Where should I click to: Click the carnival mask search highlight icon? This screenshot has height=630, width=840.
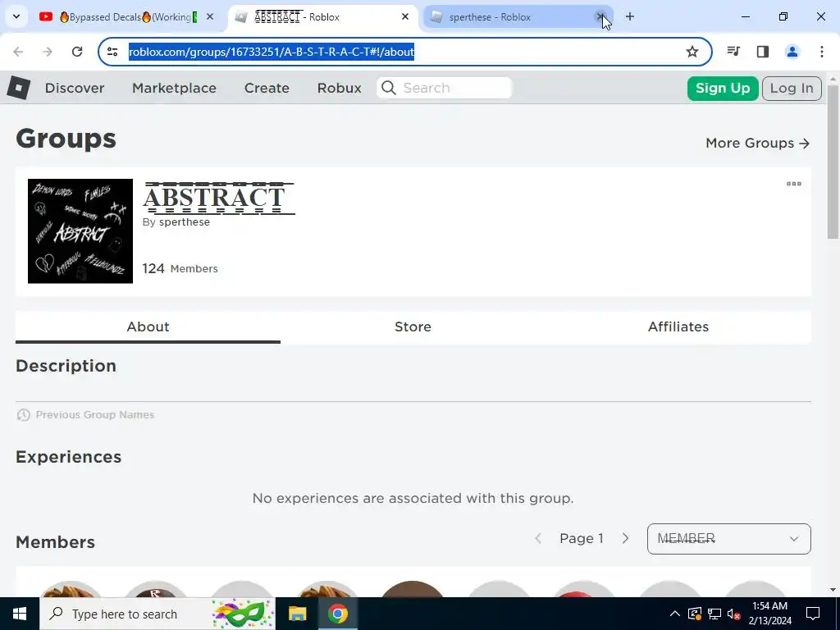pyautogui.click(x=244, y=614)
